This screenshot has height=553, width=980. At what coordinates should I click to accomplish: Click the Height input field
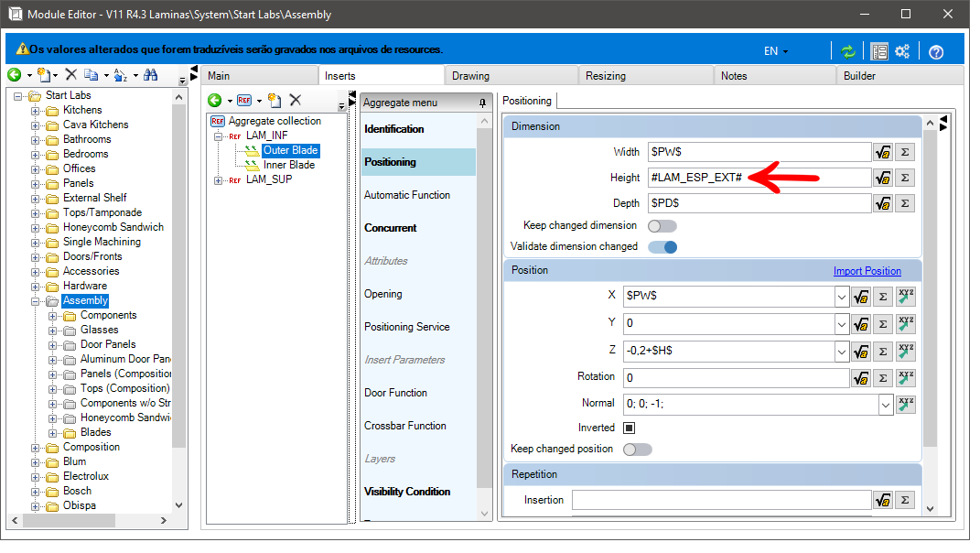759,178
